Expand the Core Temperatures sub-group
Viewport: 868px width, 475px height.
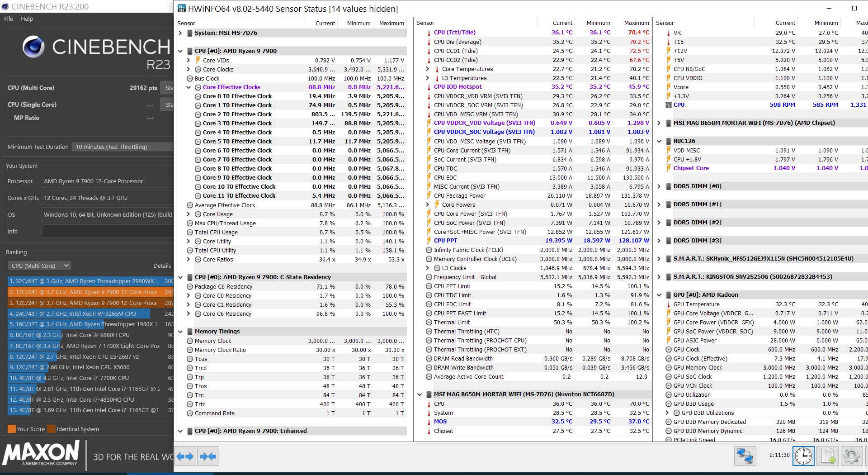(x=428, y=69)
